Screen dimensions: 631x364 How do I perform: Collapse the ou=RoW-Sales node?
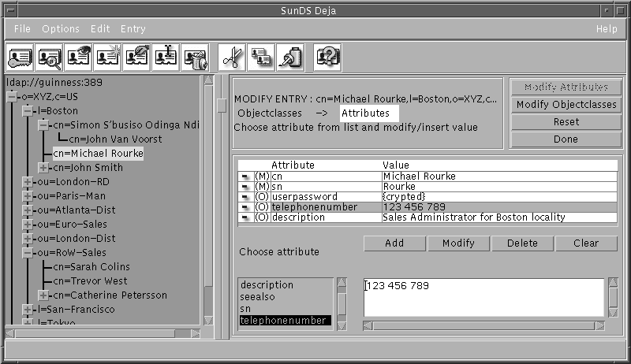click(x=28, y=253)
